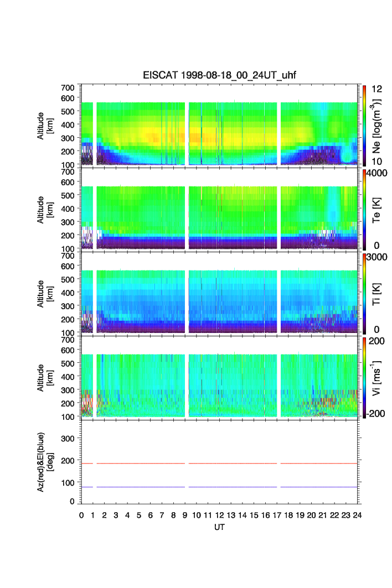This screenshot has width=392, height=588.
Task: Click the Vi [ms⁻¹] colorbar label
Action: tap(378, 377)
